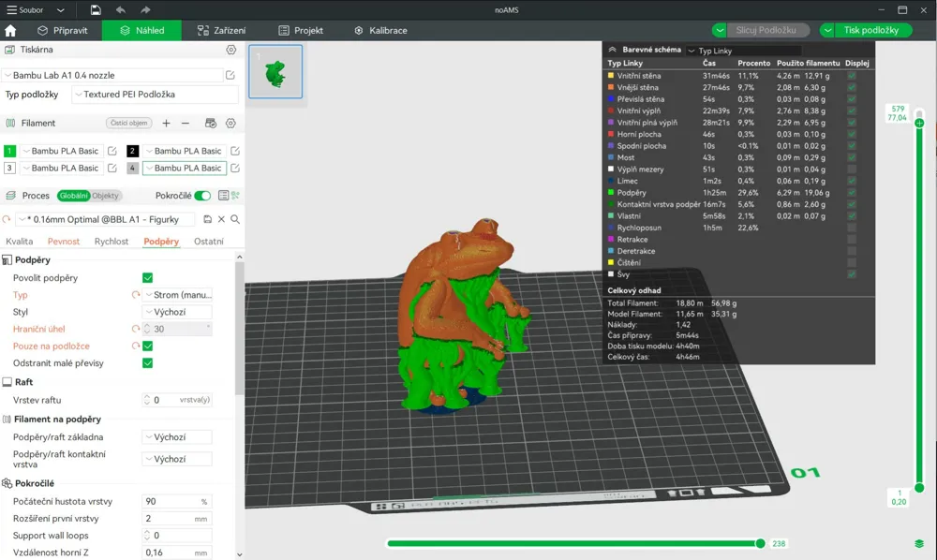Click horizontal move slider handle at 238

pyautogui.click(x=760, y=543)
